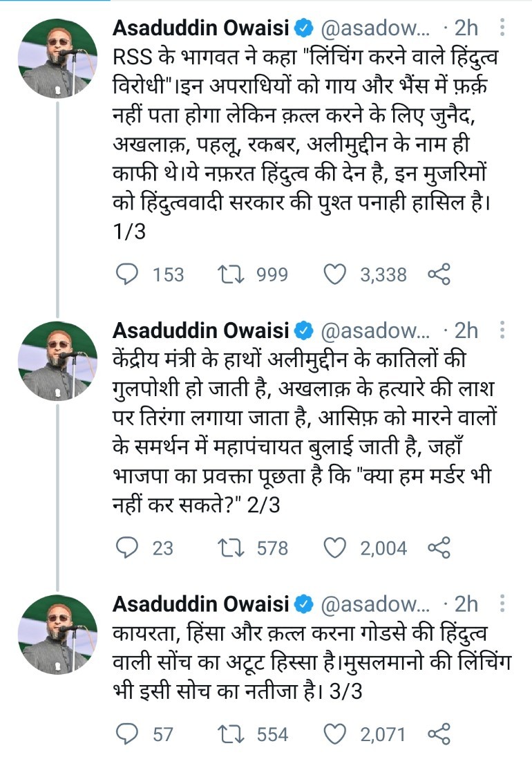Share the second tweet marked 2/3
Image resolution: width=532 pixels, height=757 pixels.
[x=439, y=548]
